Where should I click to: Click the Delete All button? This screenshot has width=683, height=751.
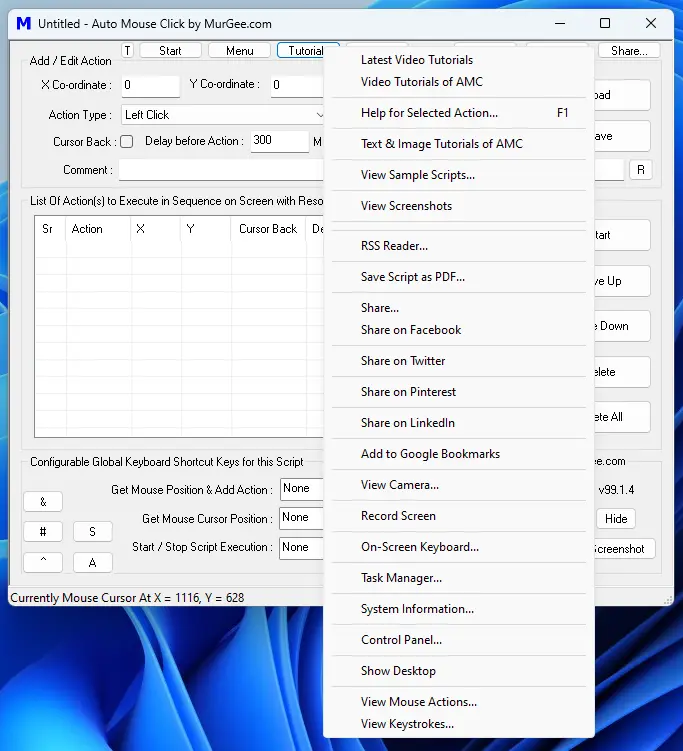tap(622, 417)
